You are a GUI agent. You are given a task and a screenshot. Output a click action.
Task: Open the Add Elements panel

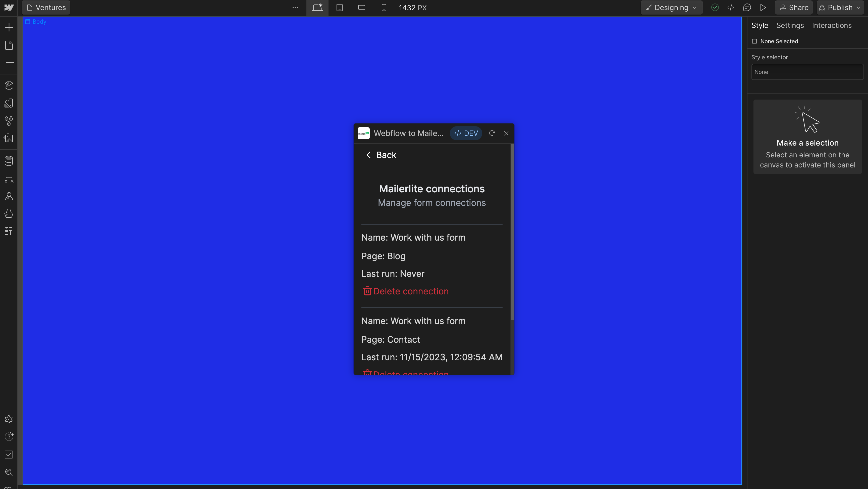pyautogui.click(x=9, y=27)
